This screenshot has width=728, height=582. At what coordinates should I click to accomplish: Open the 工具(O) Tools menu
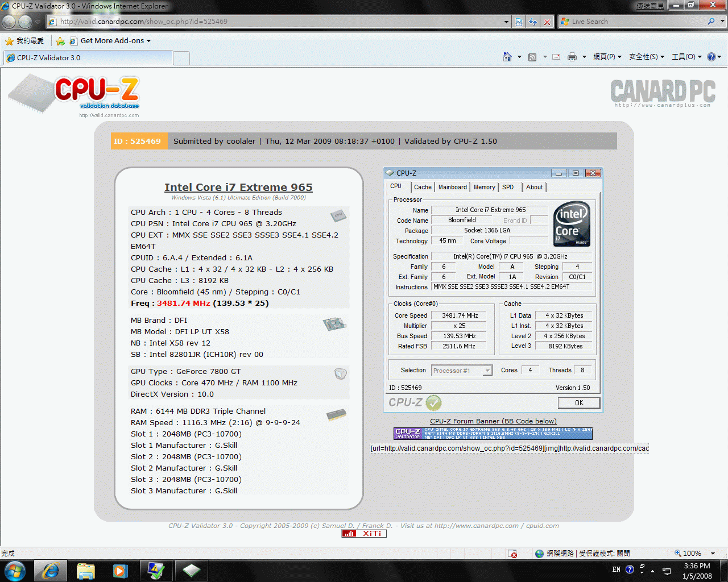686,57
